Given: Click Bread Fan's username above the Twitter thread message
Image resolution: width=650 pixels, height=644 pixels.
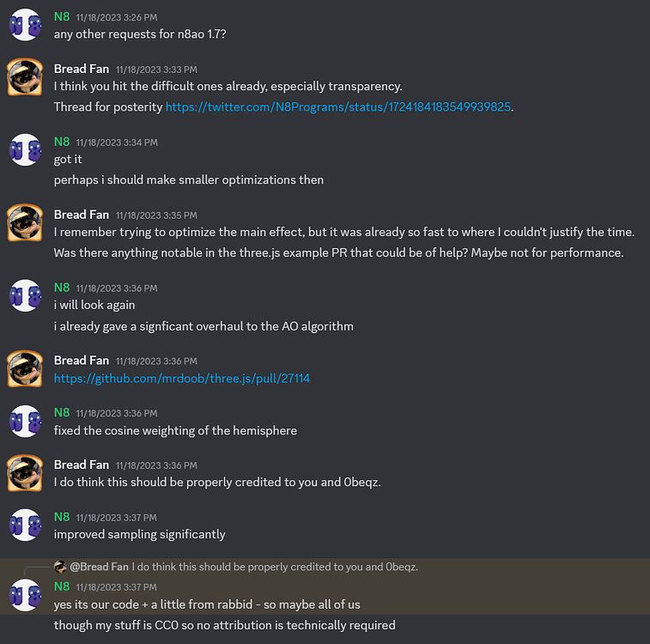Looking at the screenshot, I should coord(82,69).
